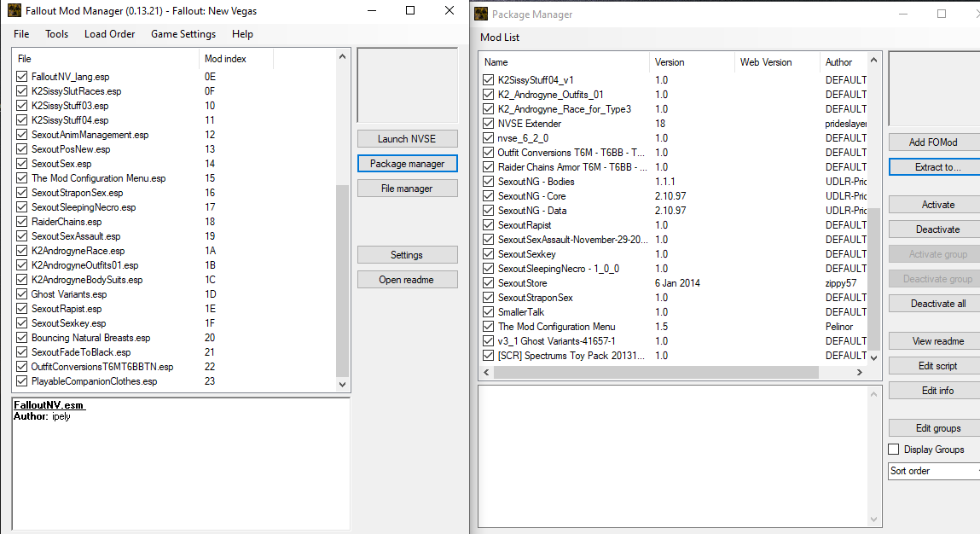The width and height of the screenshot is (980, 534).
Task: Click author zippy57 cell
Action: click(x=841, y=282)
